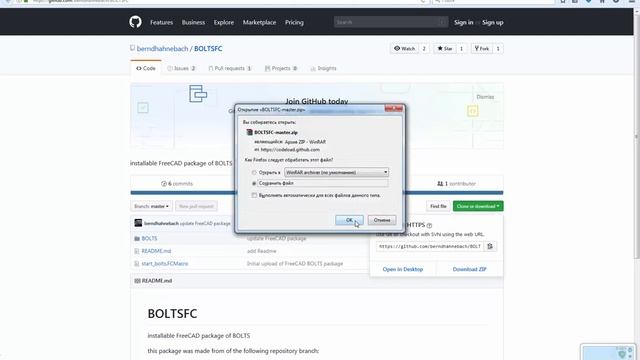
Task: Click the fork count 1
Action: (x=498, y=49)
